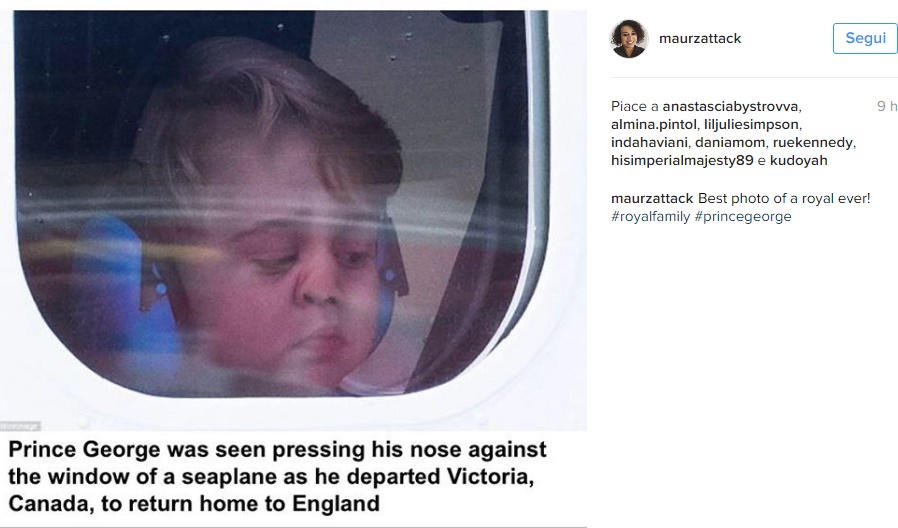Viewport: 898px width, 528px height.
Task: Click the 'Best photo of a royal ever!' caption
Action: coord(783,199)
